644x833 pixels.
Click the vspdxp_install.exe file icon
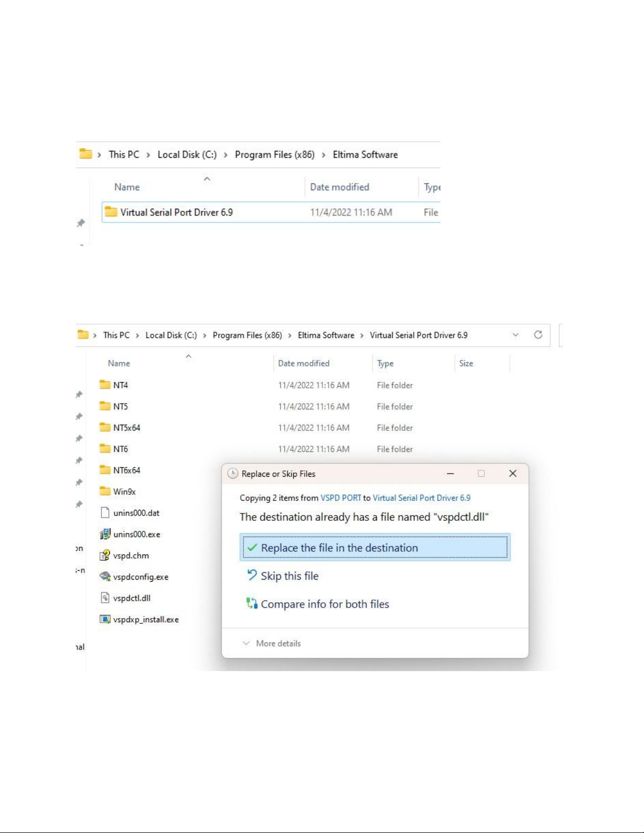(x=105, y=619)
